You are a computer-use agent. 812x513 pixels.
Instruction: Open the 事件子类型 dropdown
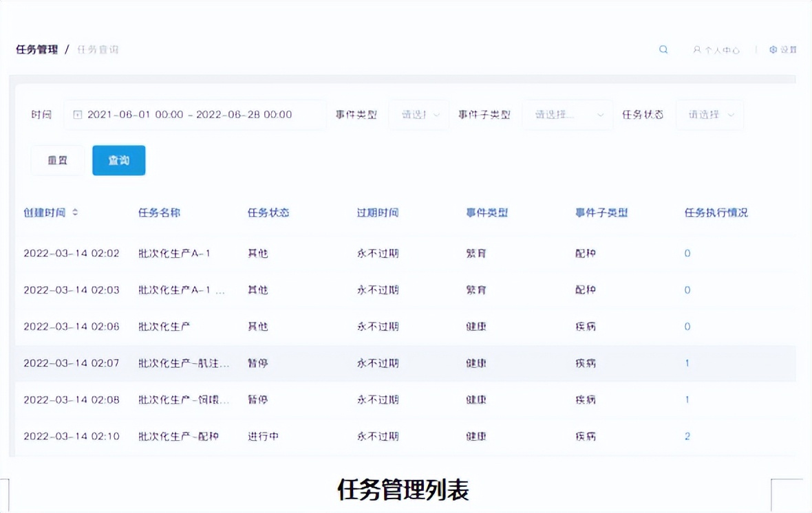567,115
